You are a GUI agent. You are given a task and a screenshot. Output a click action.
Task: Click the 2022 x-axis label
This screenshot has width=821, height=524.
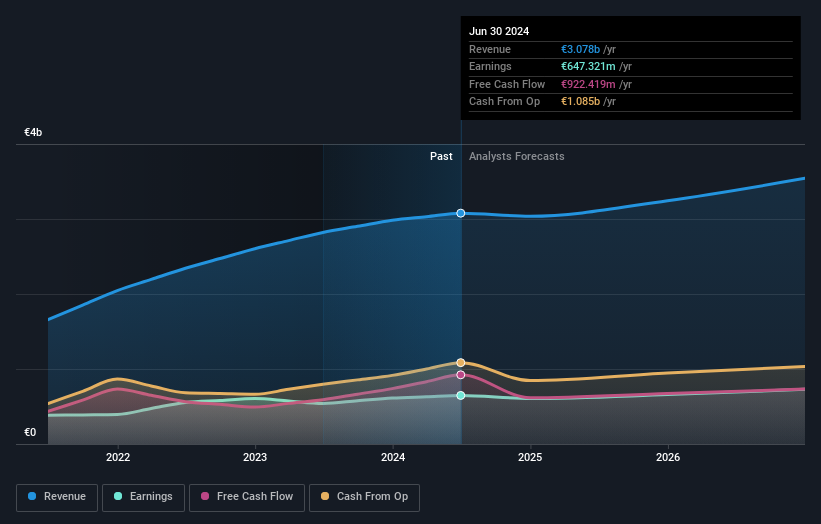point(118,457)
